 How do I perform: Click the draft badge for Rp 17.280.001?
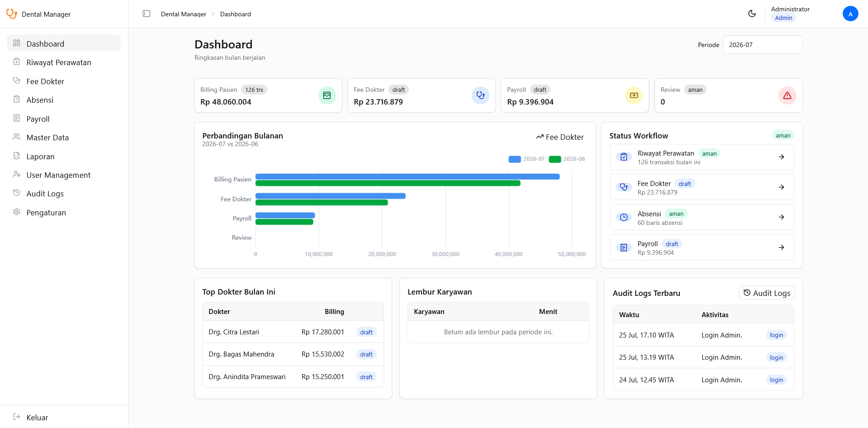click(x=366, y=332)
